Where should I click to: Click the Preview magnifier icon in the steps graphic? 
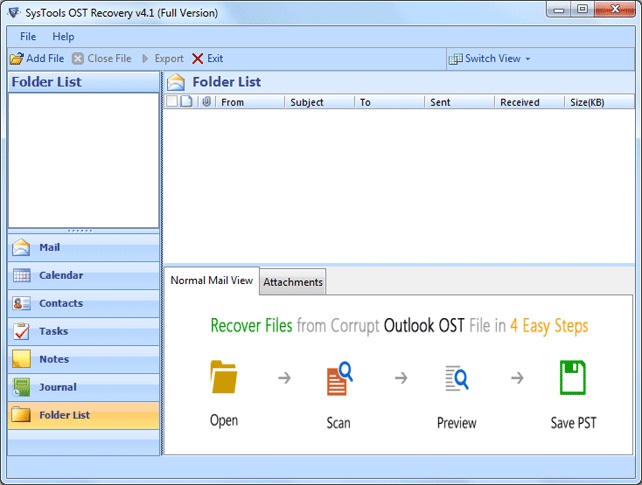pos(457,378)
